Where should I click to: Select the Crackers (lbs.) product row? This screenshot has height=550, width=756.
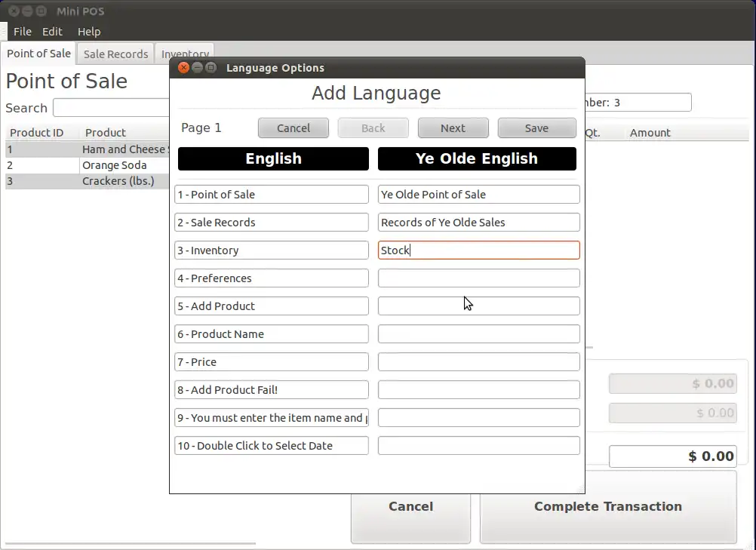(88, 181)
